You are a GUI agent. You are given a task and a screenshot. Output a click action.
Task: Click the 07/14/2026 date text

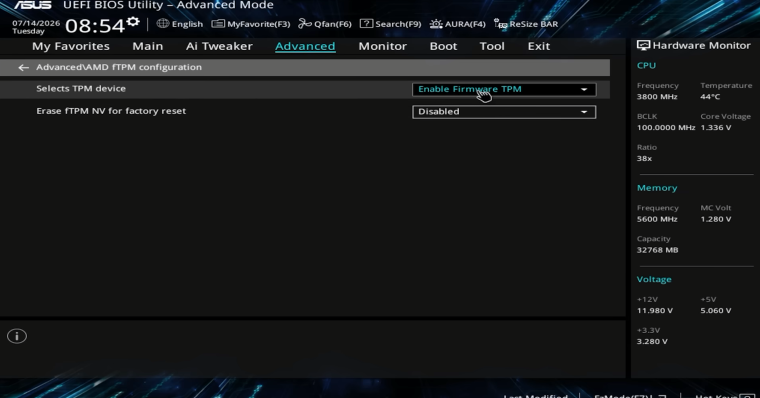36,23
